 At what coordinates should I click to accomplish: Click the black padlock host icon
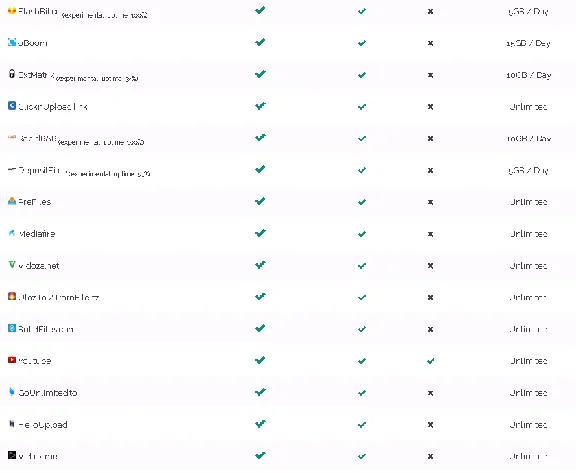(12, 74)
